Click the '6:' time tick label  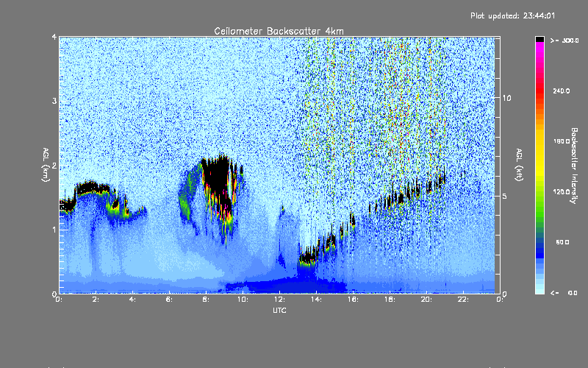[x=169, y=300]
